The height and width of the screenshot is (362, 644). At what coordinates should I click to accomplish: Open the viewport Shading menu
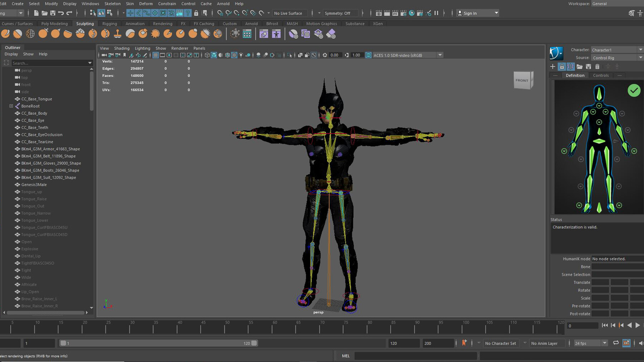coord(122,48)
